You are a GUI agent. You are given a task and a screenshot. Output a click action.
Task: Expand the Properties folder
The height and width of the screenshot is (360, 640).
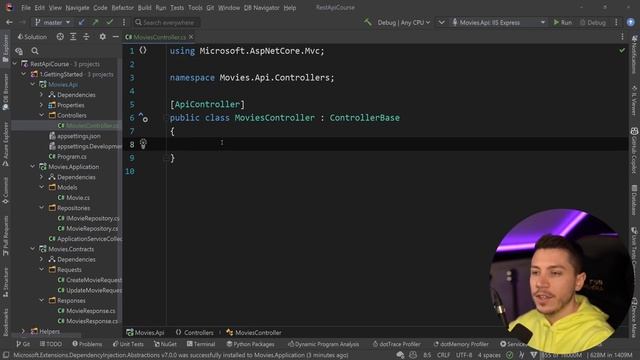tap(41, 105)
